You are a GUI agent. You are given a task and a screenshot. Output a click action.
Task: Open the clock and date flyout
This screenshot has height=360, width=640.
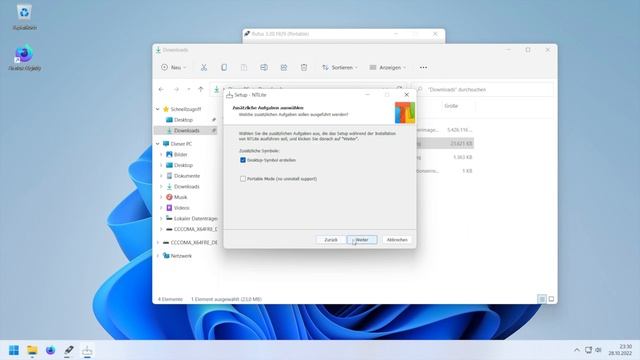[620, 350]
